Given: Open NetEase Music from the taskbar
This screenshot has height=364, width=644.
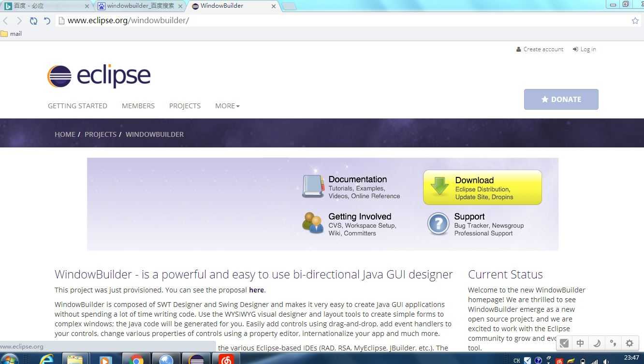Looking at the screenshot, I should pos(226,359).
